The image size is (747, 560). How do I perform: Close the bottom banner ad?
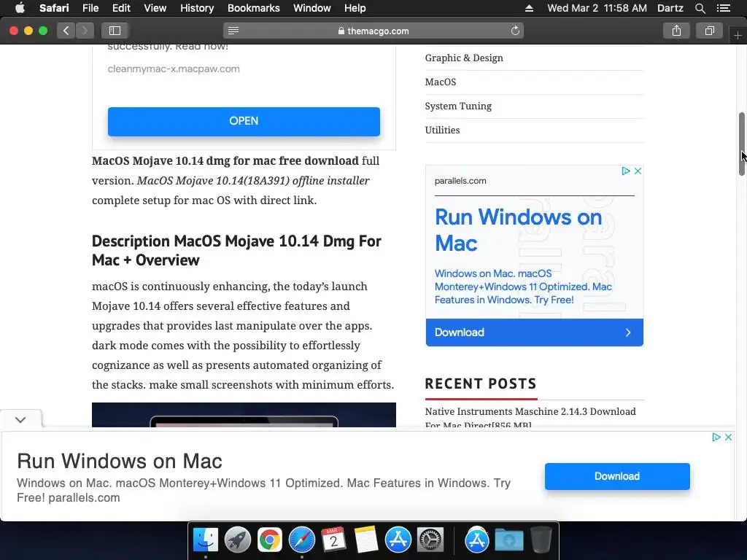(728, 437)
